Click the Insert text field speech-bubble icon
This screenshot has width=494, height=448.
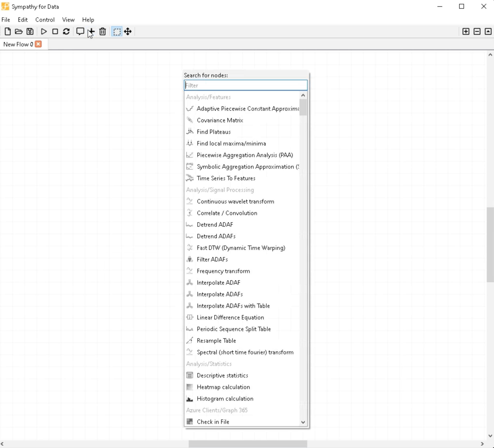coord(80,32)
